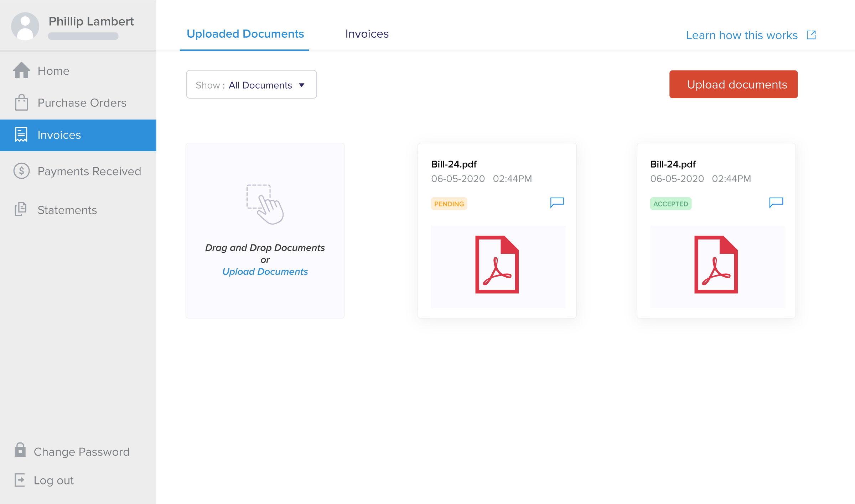Click the Change Password lock icon
This screenshot has width=855, height=504.
20,451
